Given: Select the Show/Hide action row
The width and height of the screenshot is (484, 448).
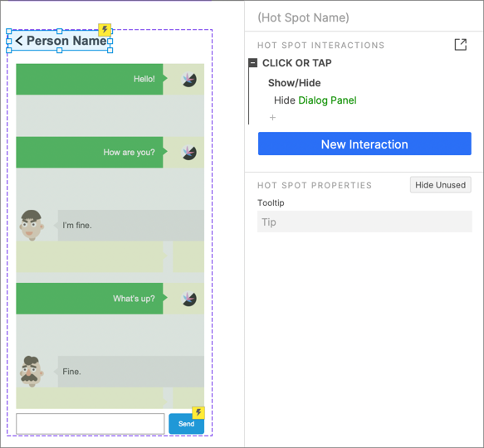Looking at the screenshot, I should (294, 83).
